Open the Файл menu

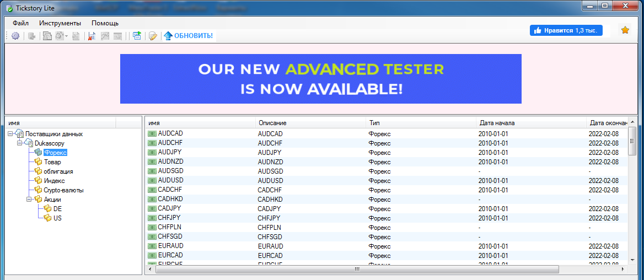[x=20, y=23]
